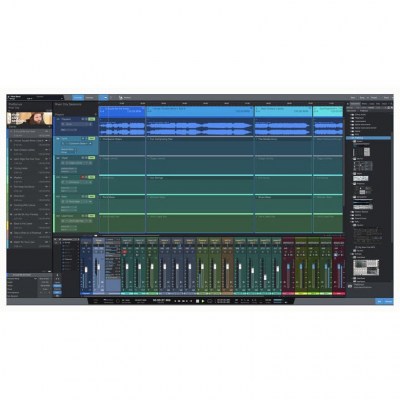Toggle the green button on the highlighted light-blue track header

click(92, 138)
